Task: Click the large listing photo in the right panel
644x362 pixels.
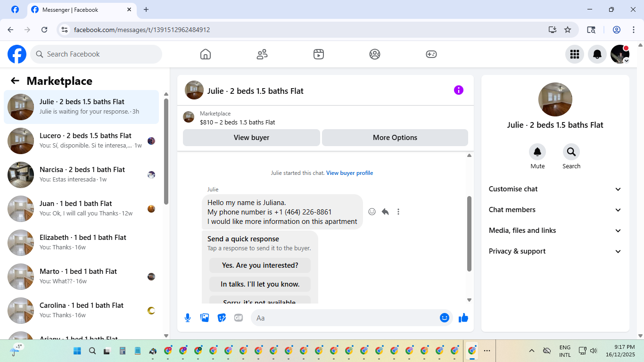Action: click(555, 99)
